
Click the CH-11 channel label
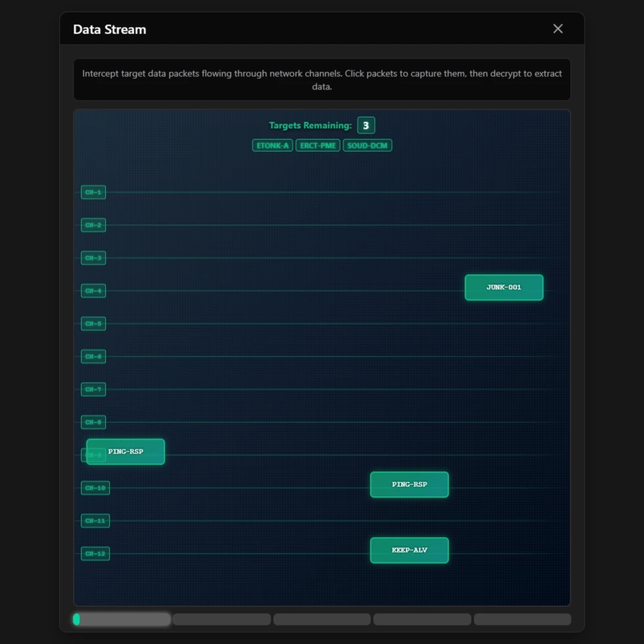[x=95, y=521]
